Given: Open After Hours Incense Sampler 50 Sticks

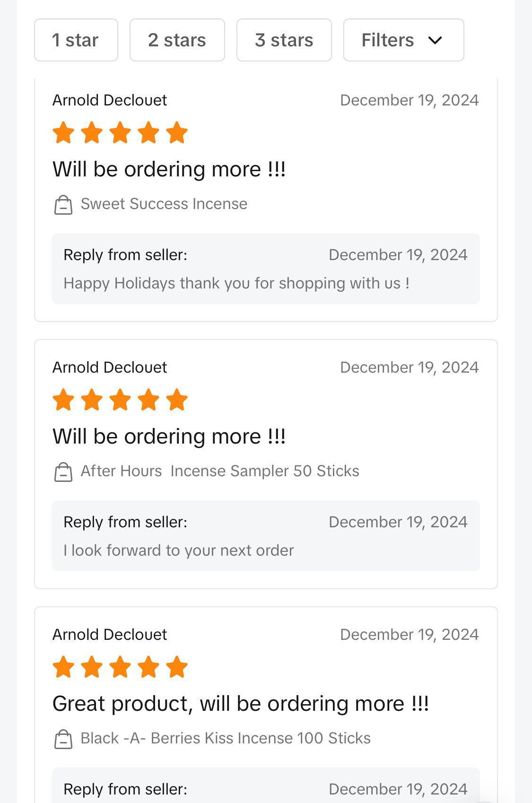Looking at the screenshot, I should click(x=220, y=471).
